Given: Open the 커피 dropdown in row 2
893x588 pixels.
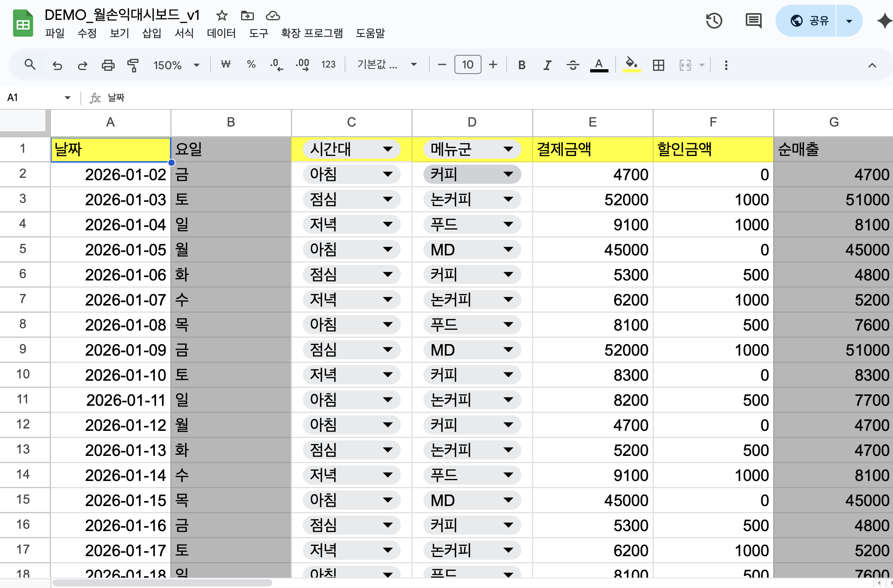Looking at the screenshot, I should [x=508, y=174].
